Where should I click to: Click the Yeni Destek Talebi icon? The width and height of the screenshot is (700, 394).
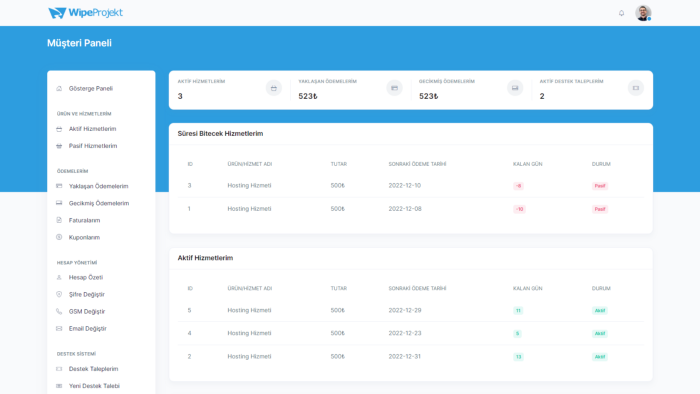pyautogui.click(x=59, y=386)
